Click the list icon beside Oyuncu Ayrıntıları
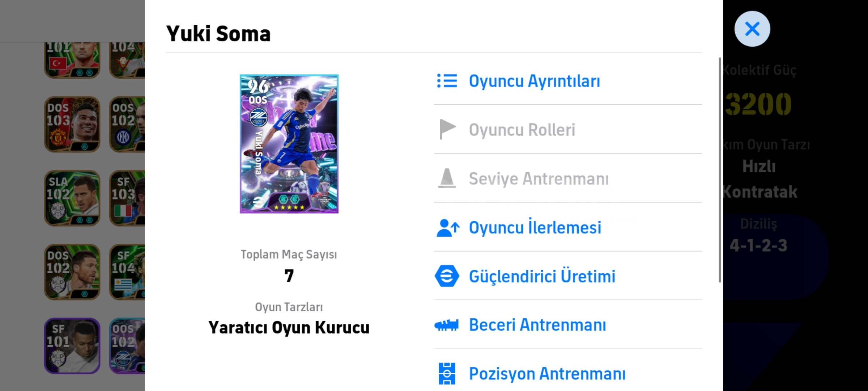 pyautogui.click(x=447, y=81)
